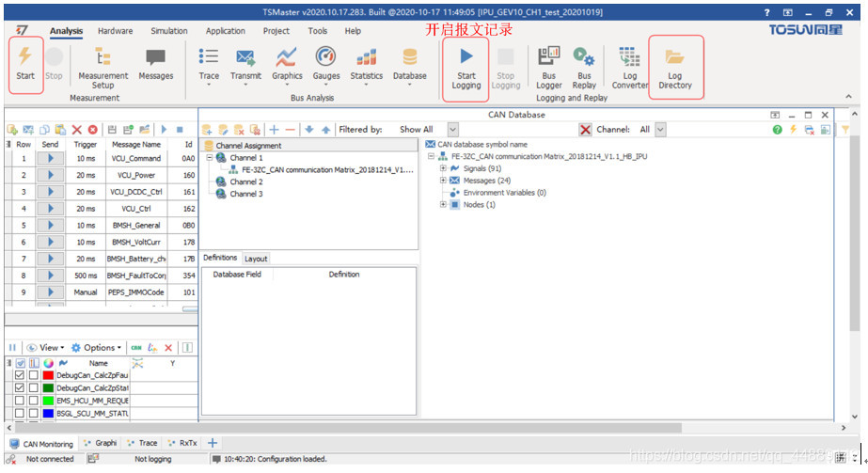Click the red minus icon in CAN Database toolbar
Viewport: 868px width, 473px height.
(290, 130)
